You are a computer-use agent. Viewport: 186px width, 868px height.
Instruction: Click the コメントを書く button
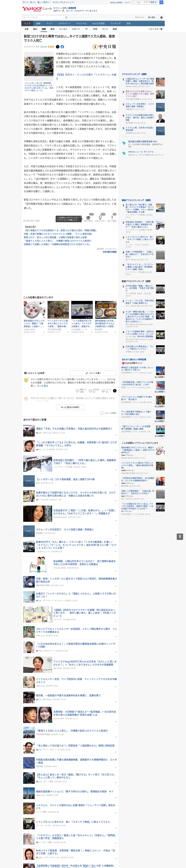pos(93,373)
